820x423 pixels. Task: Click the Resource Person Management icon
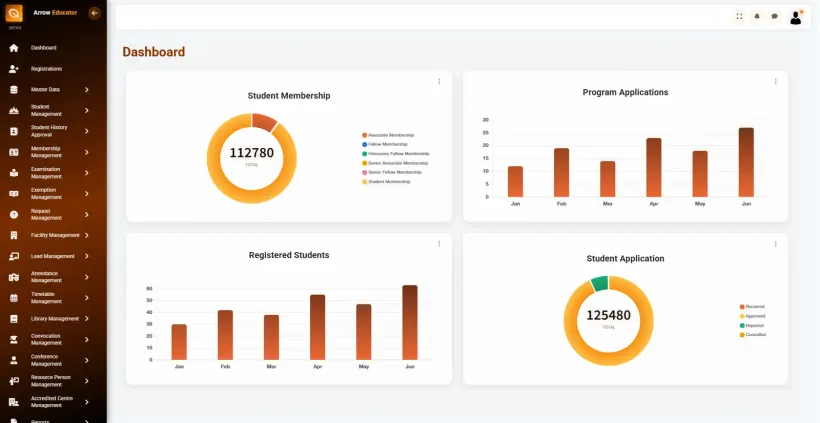tap(14, 381)
